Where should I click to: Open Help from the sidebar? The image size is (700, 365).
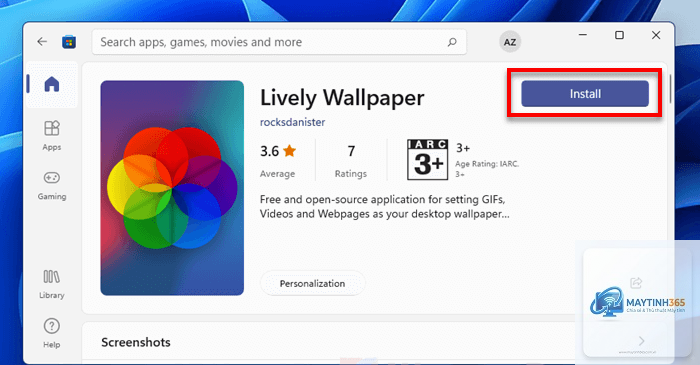52,333
